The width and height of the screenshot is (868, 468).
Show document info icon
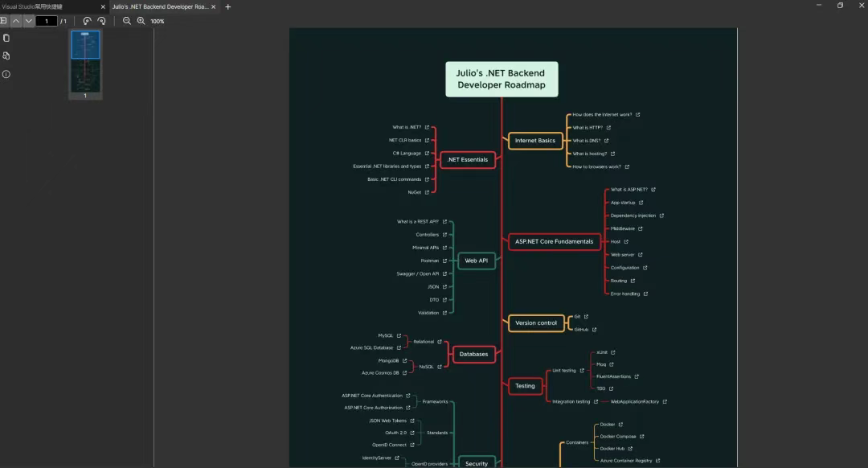click(x=6, y=74)
